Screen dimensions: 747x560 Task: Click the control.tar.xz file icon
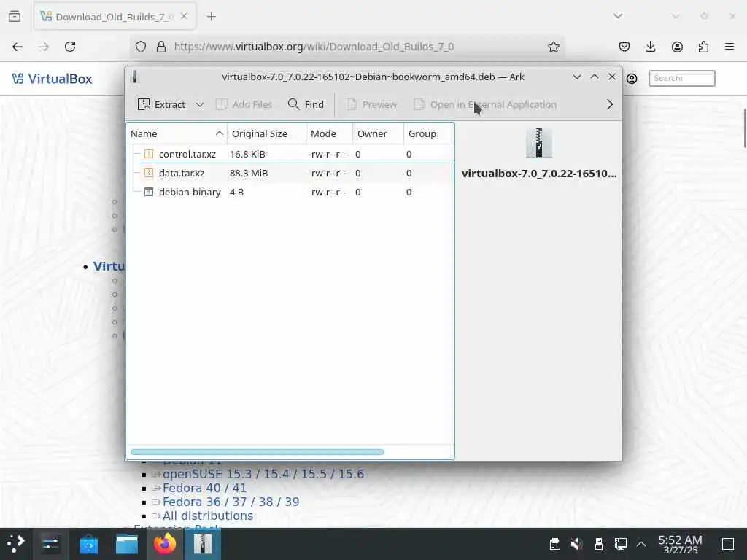tap(149, 154)
